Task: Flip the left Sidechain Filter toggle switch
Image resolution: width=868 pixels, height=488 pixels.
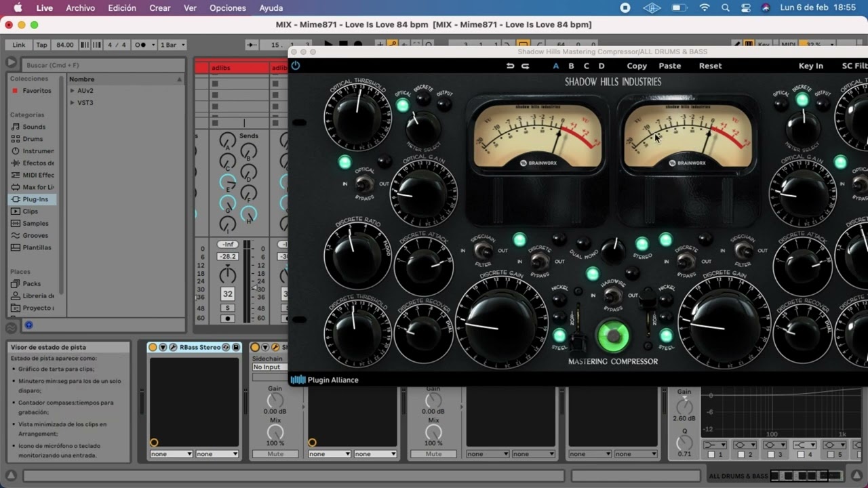Action: (482, 251)
